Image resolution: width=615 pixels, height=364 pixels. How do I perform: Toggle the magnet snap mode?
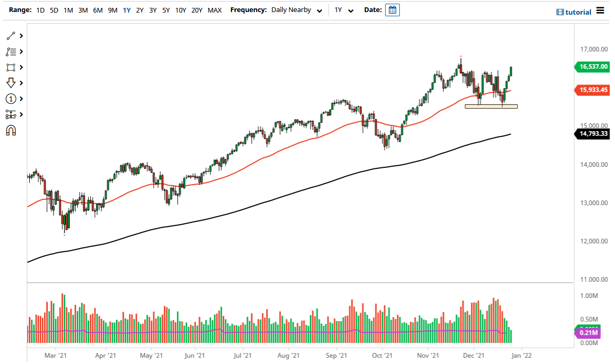click(9, 130)
